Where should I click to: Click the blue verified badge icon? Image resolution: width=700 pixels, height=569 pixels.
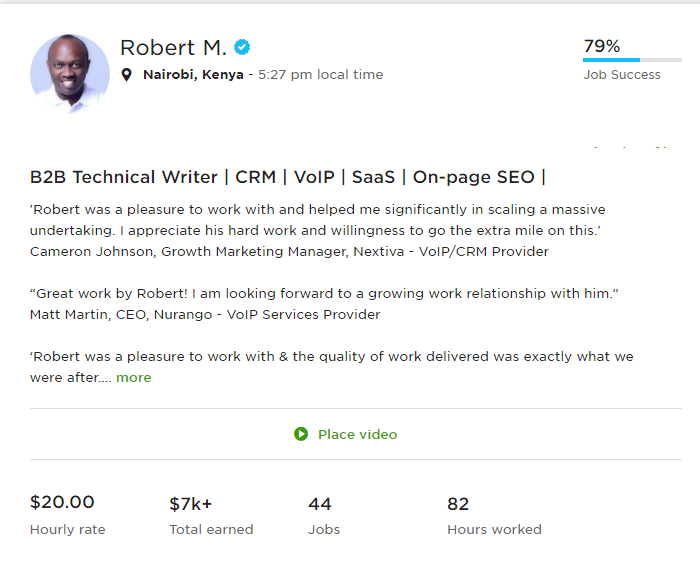coord(242,47)
